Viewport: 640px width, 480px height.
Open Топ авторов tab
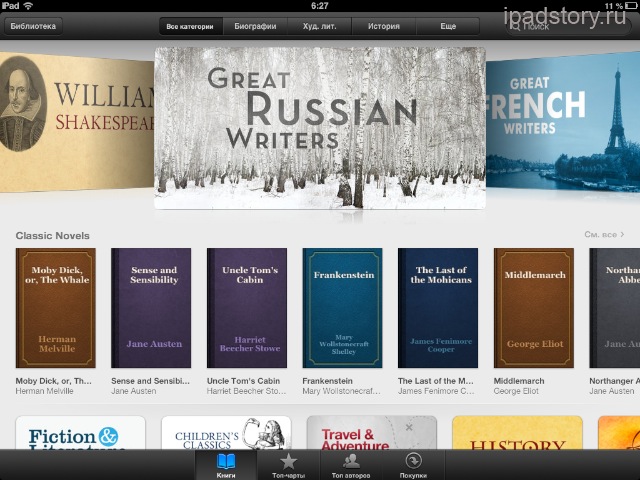351,465
